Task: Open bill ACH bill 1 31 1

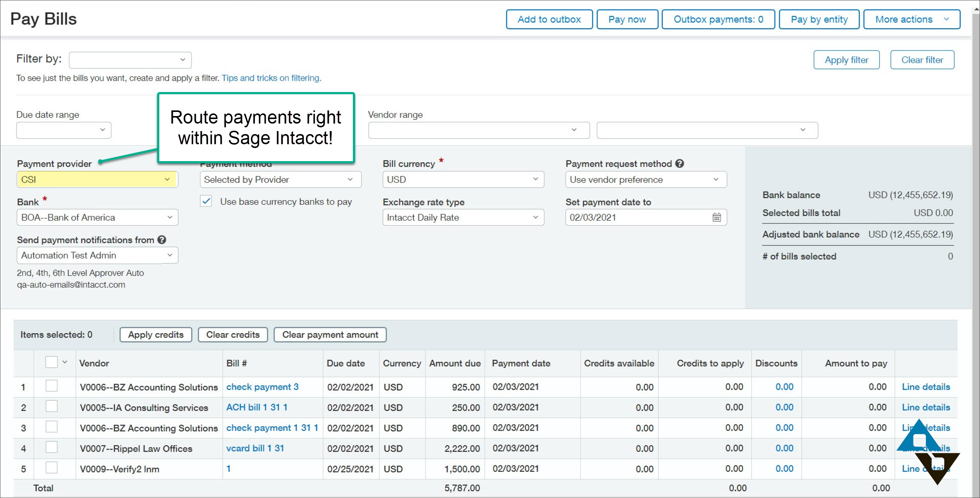Action: coord(257,407)
